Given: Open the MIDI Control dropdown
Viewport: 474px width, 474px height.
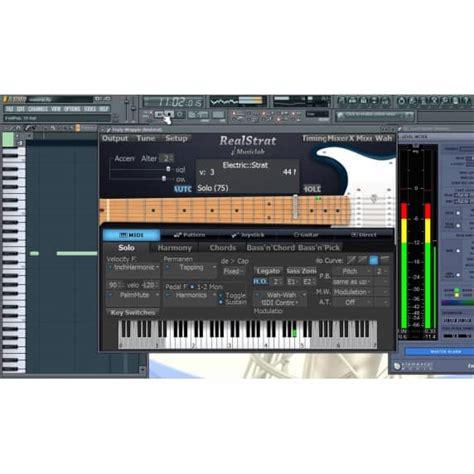Looking at the screenshot, I should pyautogui.click(x=280, y=303).
